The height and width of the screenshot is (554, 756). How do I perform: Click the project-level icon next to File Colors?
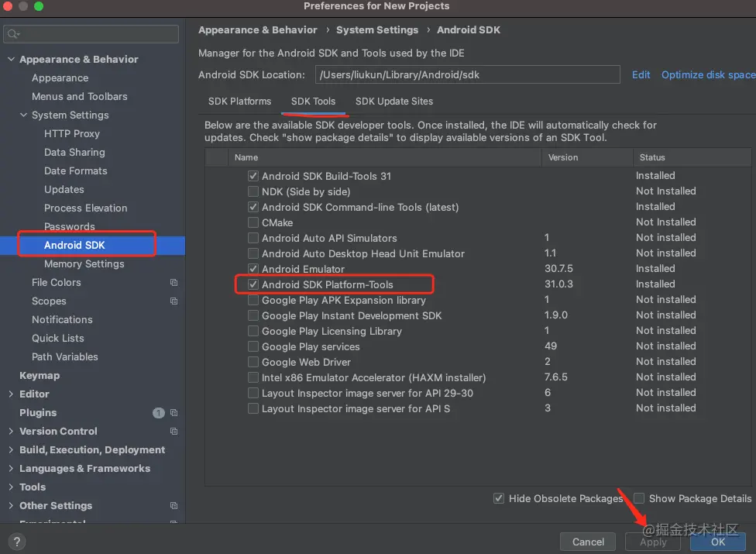[x=174, y=283]
